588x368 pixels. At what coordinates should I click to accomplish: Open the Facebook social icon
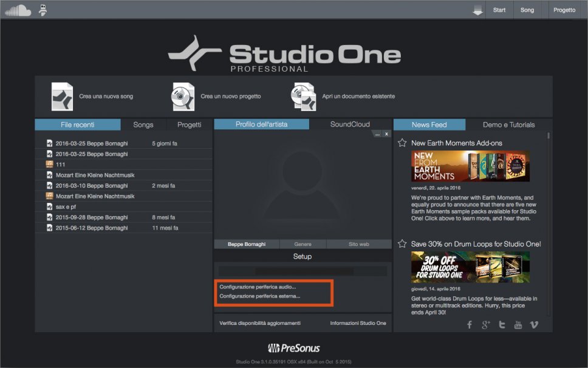pos(470,325)
